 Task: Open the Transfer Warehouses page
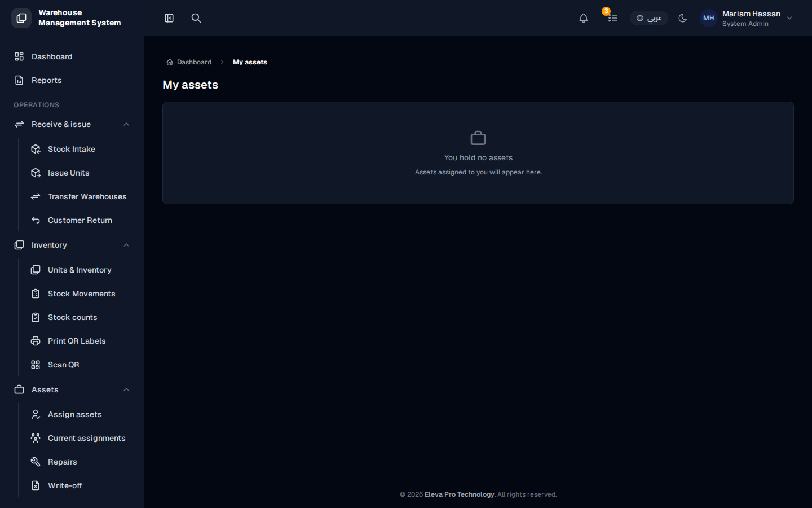[x=80, y=196]
